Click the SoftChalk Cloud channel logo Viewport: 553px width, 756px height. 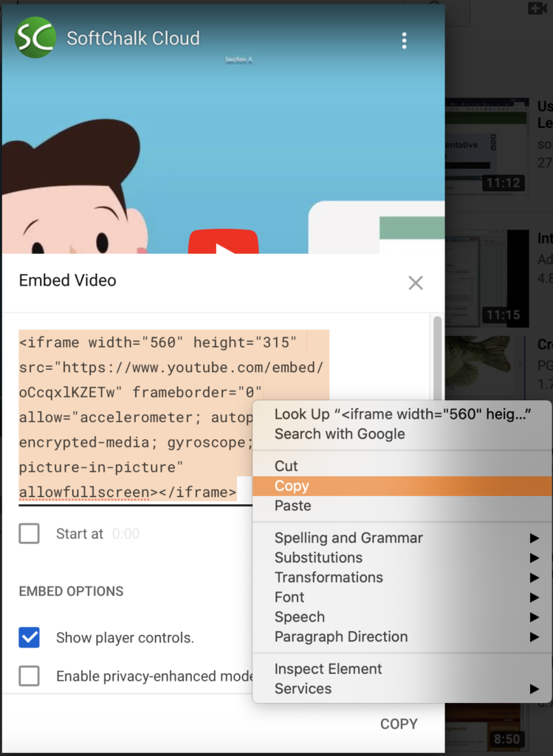[x=35, y=38]
